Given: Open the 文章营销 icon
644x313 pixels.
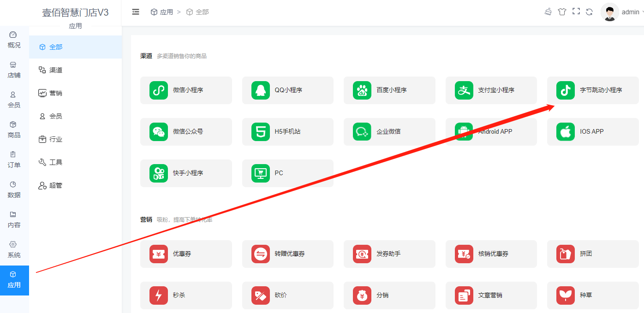Looking at the screenshot, I should pyautogui.click(x=464, y=295).
